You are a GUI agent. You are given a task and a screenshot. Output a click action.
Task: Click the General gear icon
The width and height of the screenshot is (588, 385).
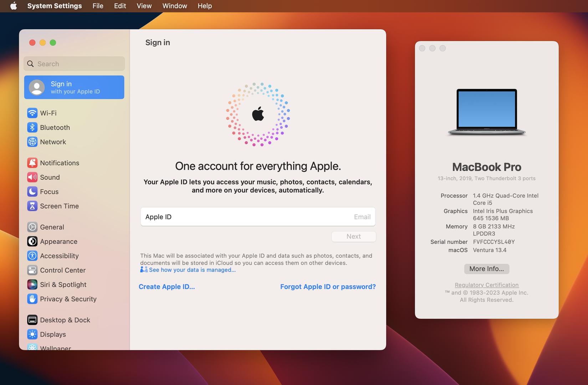pyautogui.click(x=32, y=227)
